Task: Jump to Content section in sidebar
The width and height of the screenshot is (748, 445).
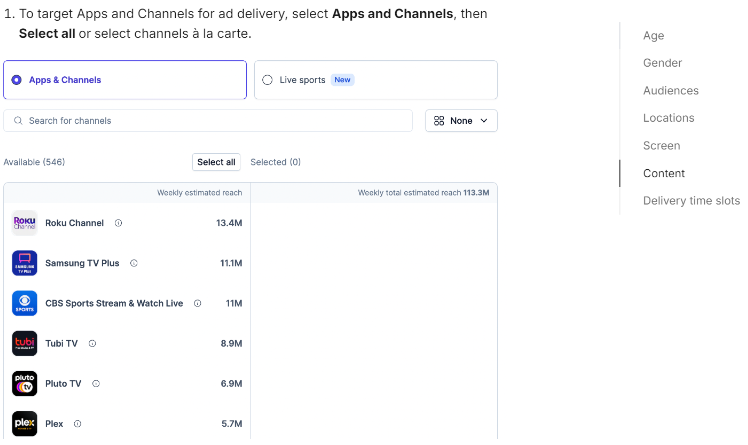Action: point(664,173)
